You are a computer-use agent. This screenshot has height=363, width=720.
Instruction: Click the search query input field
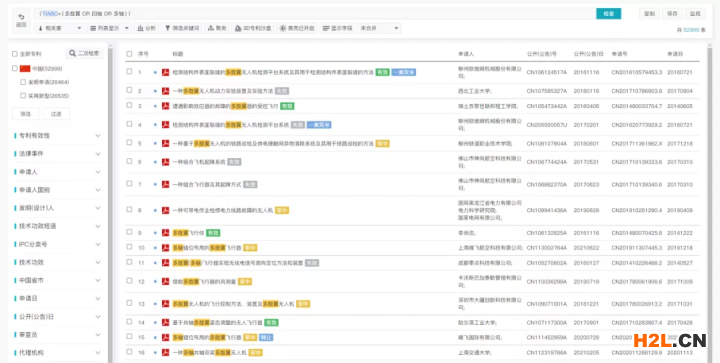click(315, 14)
